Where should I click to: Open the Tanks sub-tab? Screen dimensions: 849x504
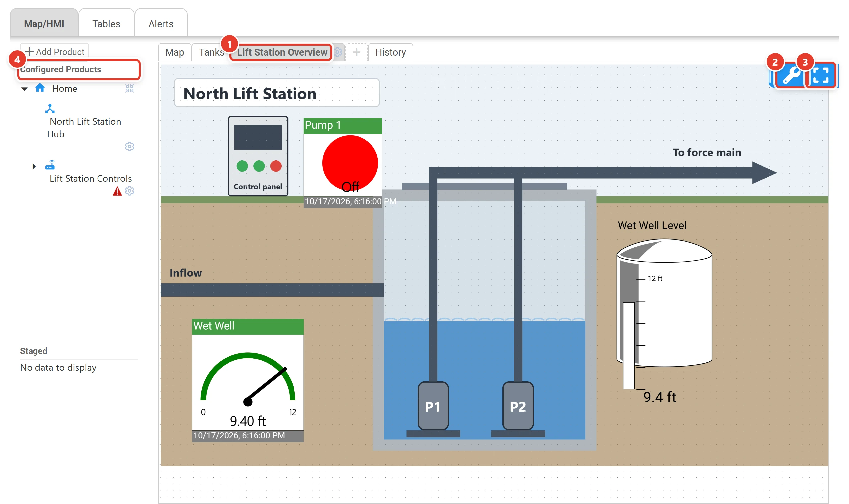tap(211, 52)
